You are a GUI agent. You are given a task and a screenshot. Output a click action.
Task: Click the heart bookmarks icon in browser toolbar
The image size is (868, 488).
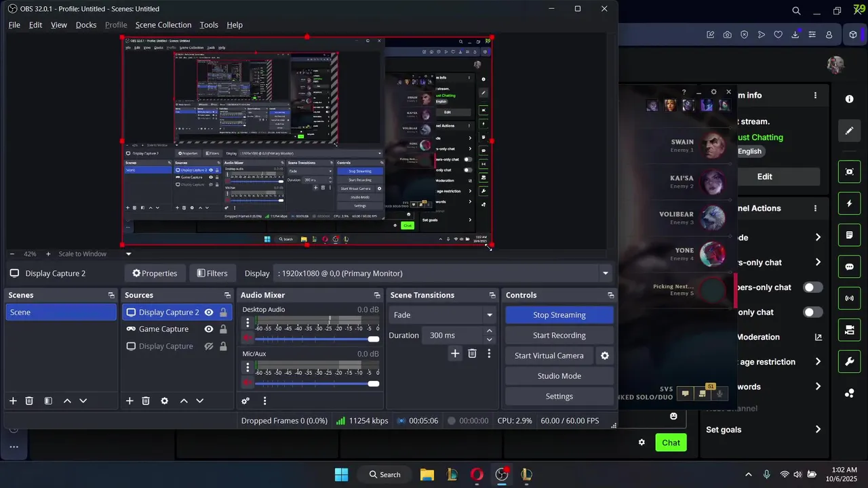click(778, 35)
